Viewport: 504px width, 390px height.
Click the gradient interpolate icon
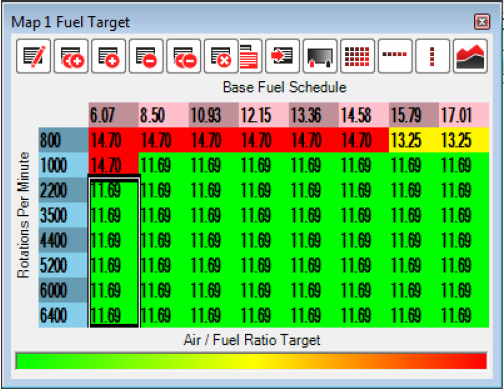point(320,56)
